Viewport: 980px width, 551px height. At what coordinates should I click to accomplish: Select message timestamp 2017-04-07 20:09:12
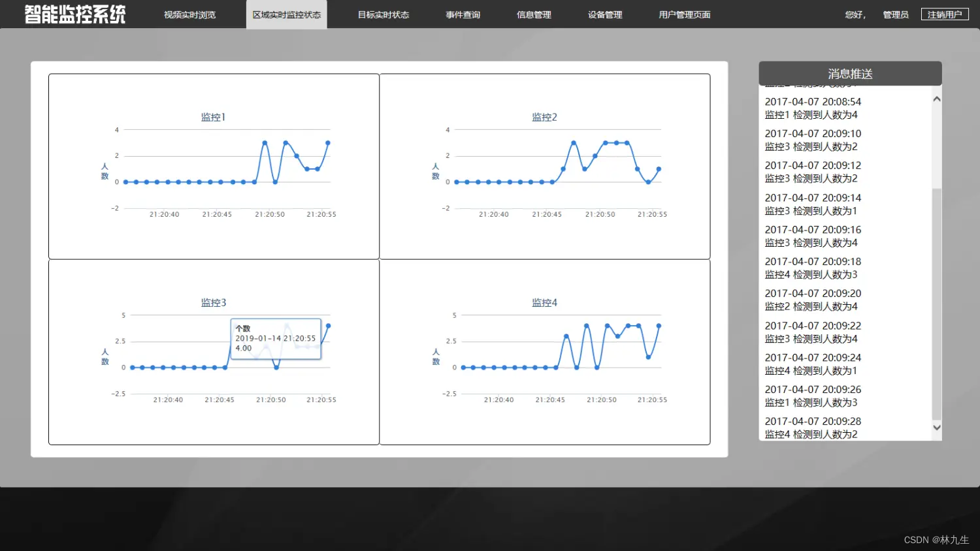[x=813, y=165]
